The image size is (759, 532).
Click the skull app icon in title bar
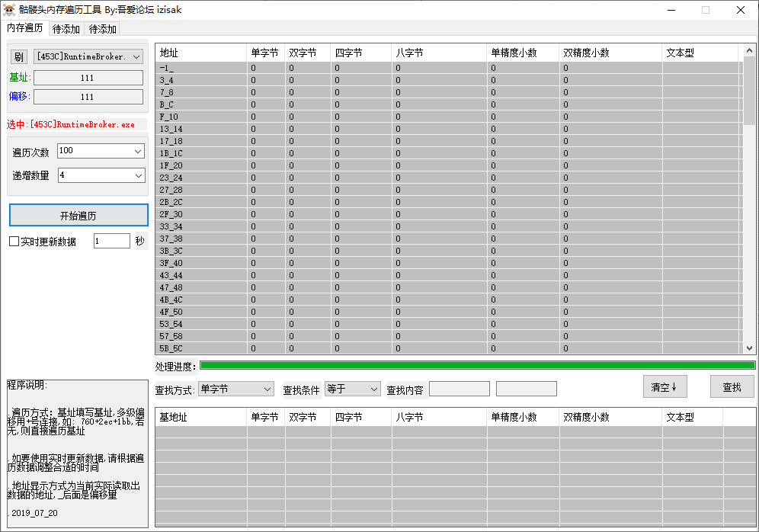point(8,10)
